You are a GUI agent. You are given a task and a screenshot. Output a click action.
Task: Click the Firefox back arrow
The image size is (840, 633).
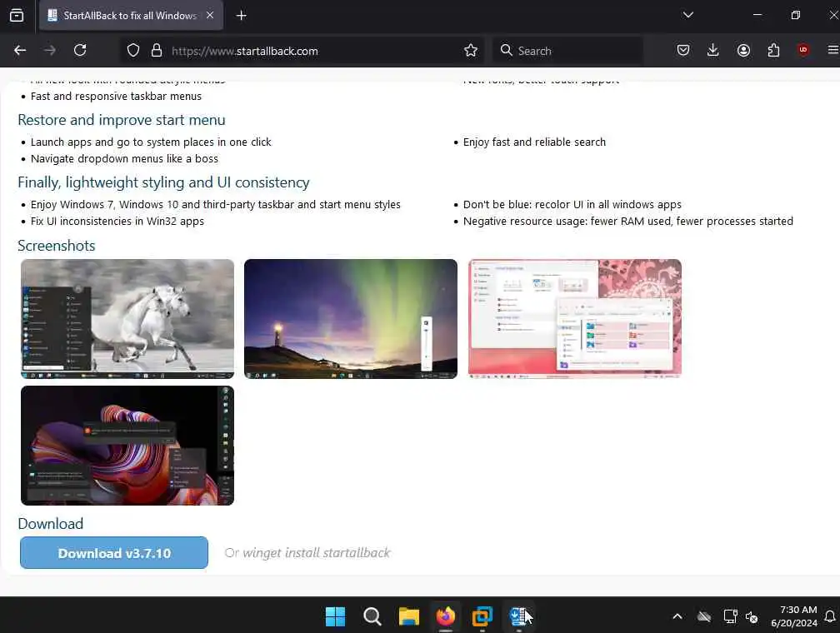coord(20,50)
